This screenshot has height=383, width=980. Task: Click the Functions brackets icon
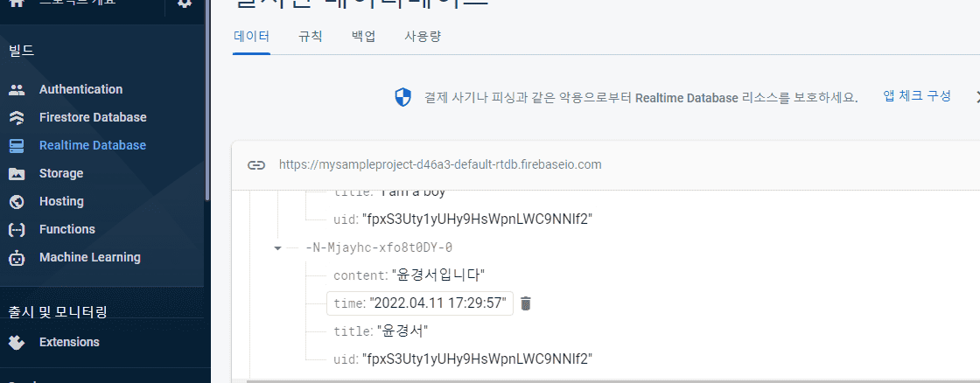point(17,229)
